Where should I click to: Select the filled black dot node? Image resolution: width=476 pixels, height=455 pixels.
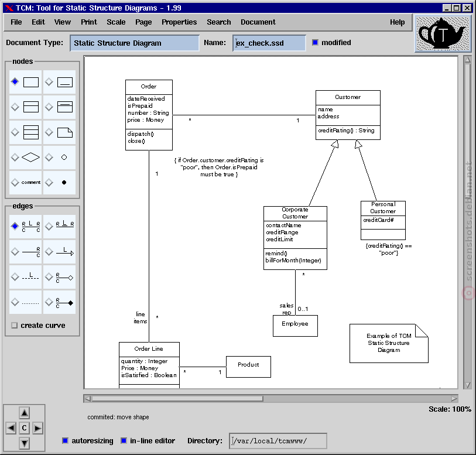tap(60, 183)
